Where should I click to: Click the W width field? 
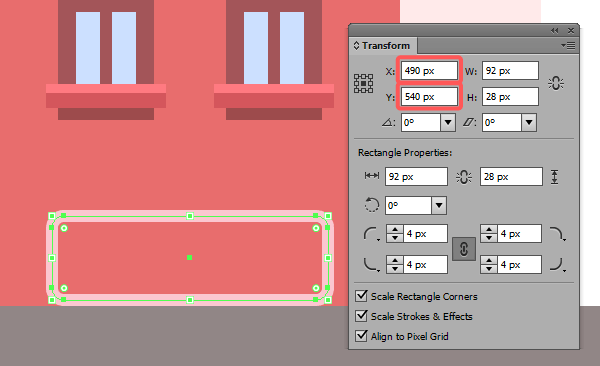coord(510,71)
